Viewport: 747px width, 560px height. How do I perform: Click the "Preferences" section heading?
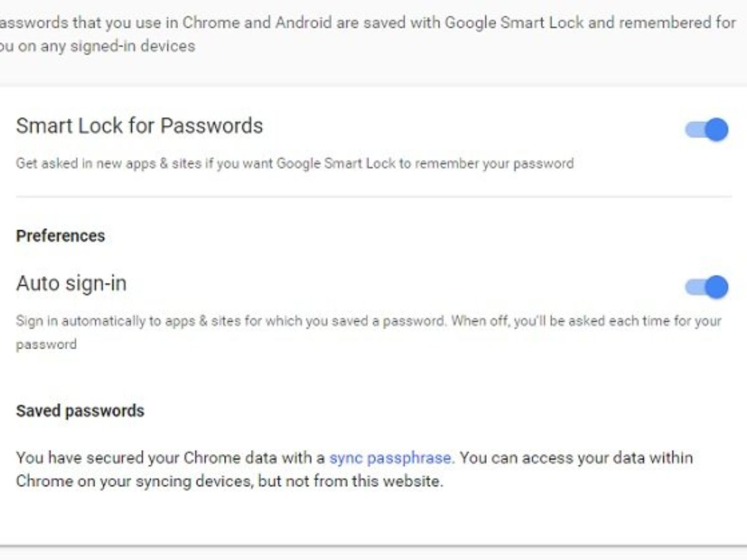[60, 236]
